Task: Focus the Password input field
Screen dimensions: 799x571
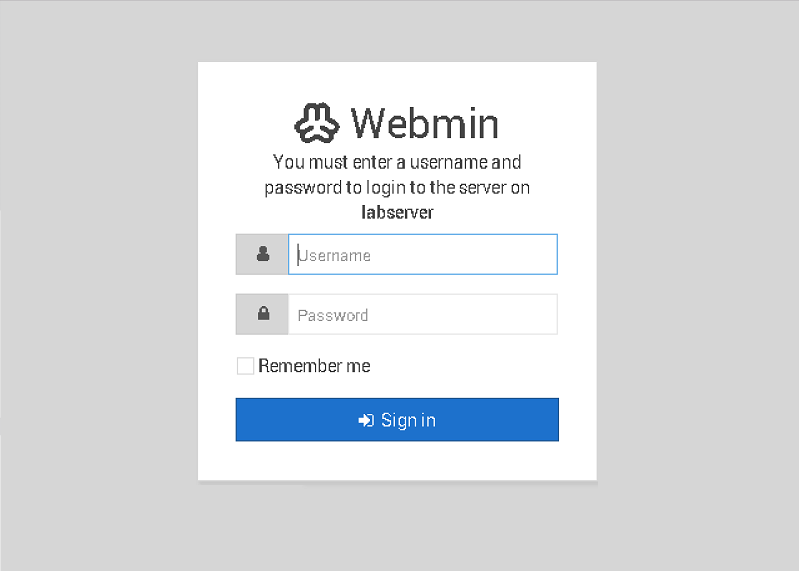Action: pyautogui.click(x=423, y=314)
